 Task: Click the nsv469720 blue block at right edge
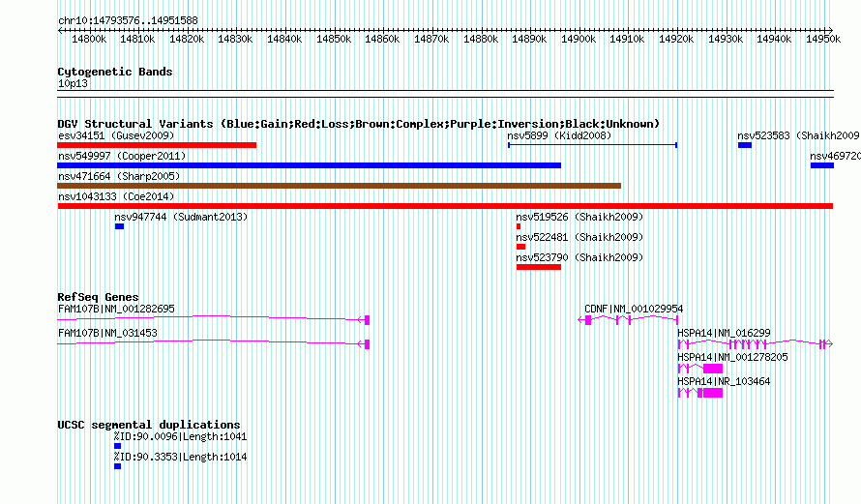click(x=822, y=165)
